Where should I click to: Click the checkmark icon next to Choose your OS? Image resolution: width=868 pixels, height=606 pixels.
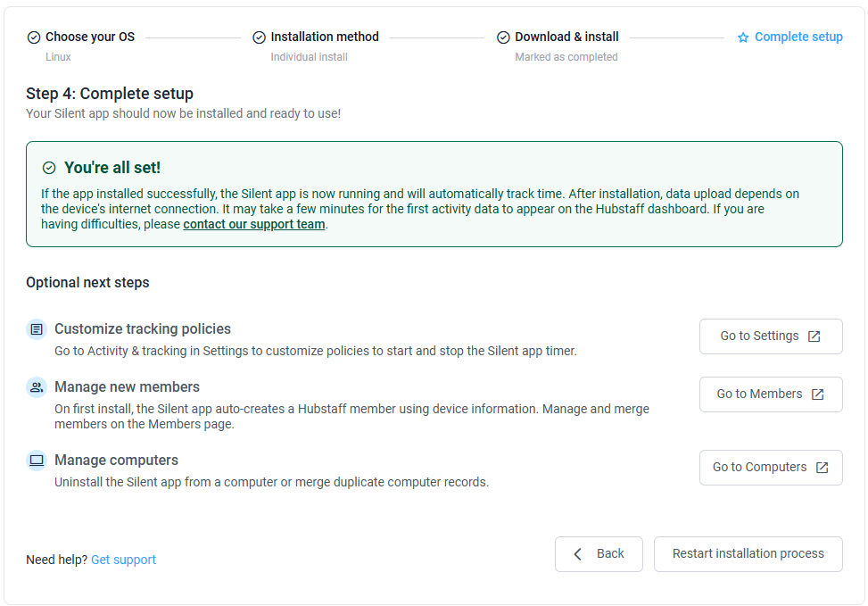[x=34, y=37]
